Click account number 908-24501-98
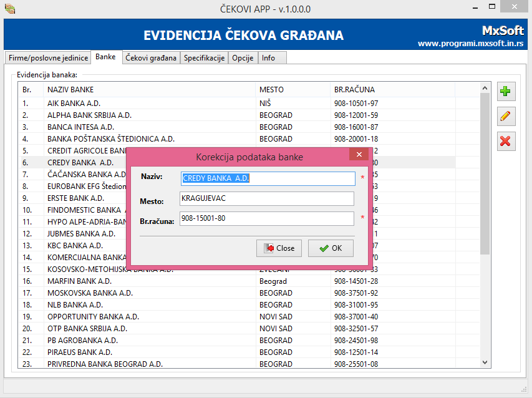The height and width of the screenshot is (398, 532). pyautogui.click(x=356, y=341)
